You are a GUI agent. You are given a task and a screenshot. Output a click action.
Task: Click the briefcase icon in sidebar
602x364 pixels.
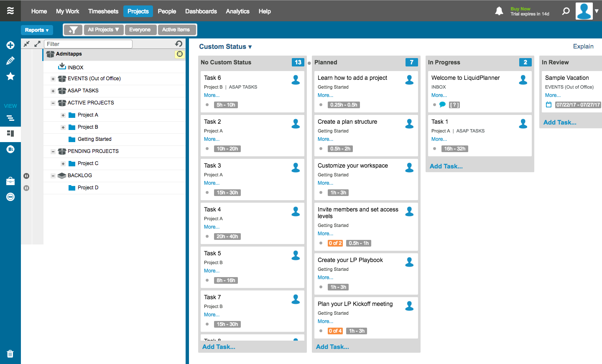pos(10,181)
